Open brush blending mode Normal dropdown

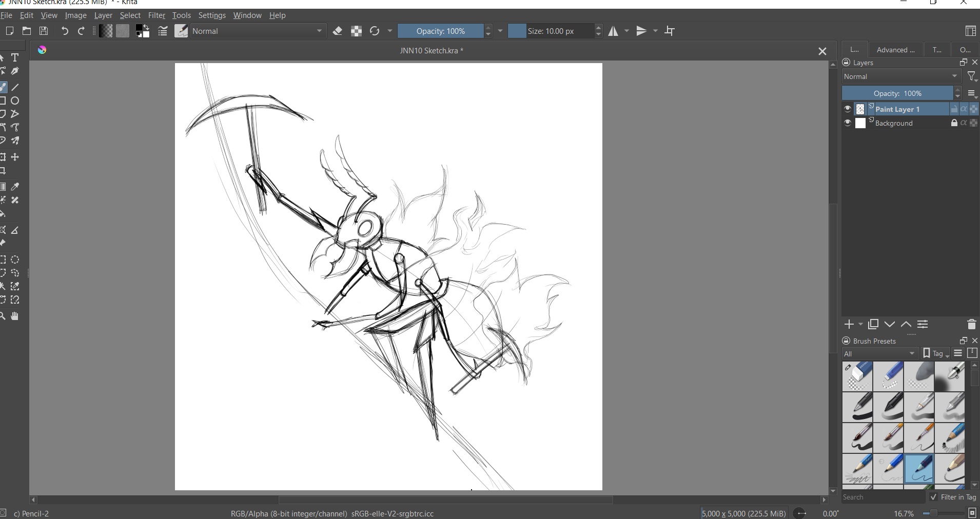(x=258, y=31)
